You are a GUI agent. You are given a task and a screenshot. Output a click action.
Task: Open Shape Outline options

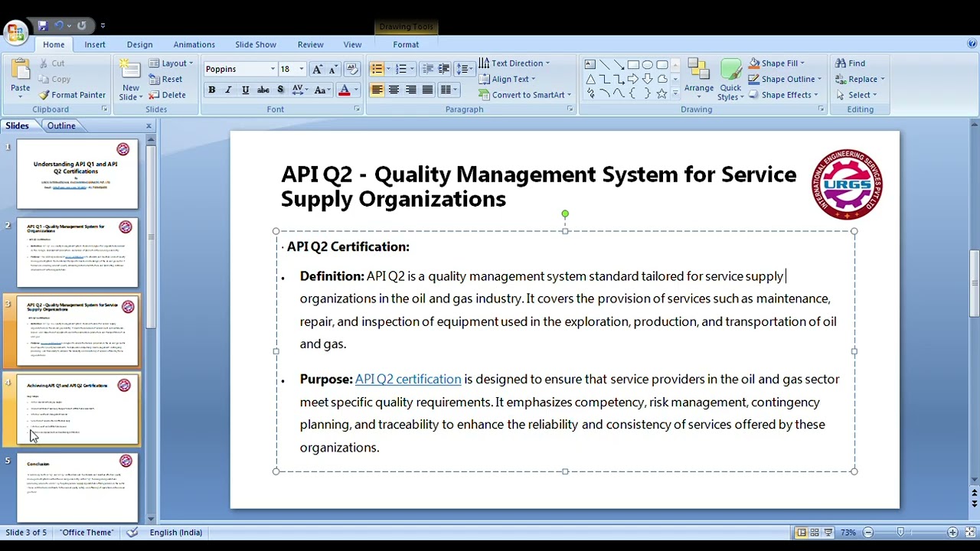pos(786,79)
